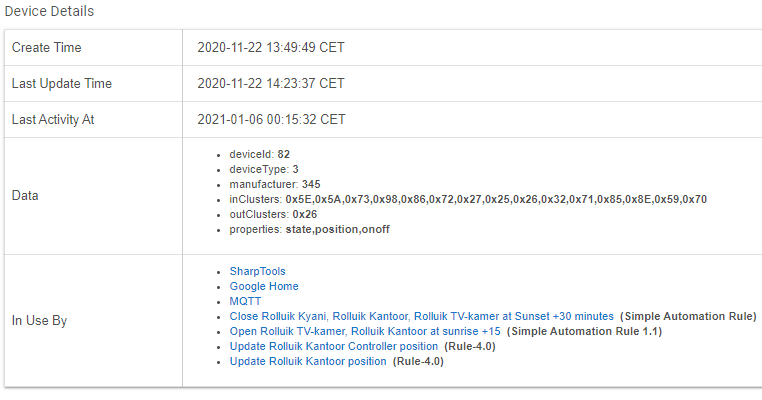
Task: Open Update Rolluik Kantoor Controller position rule
Action: [333, 347]
